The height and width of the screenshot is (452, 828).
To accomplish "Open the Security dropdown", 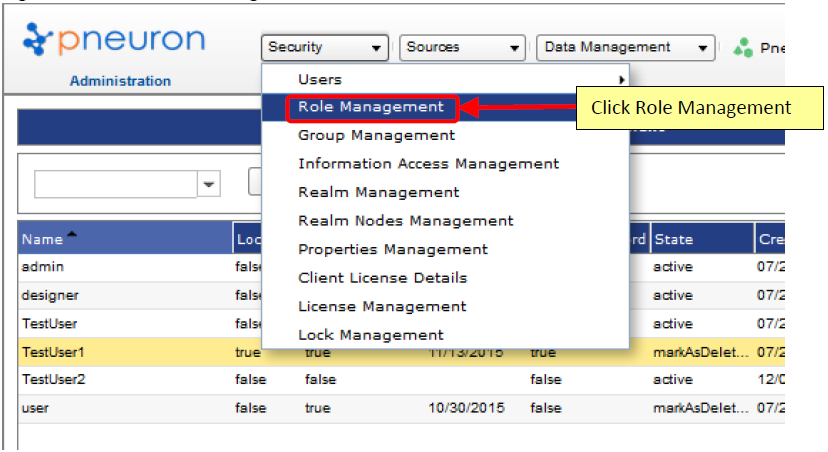I will point(325,48).
